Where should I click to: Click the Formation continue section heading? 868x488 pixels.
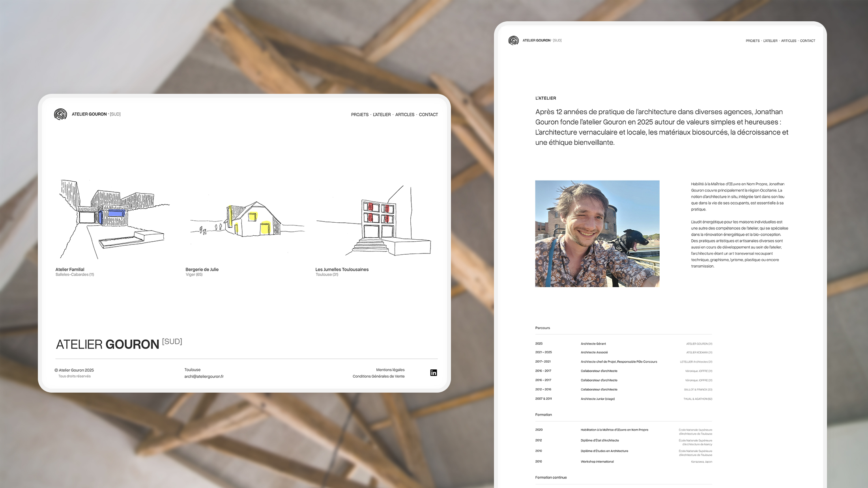pyautogui.click(x=551, y=477)
